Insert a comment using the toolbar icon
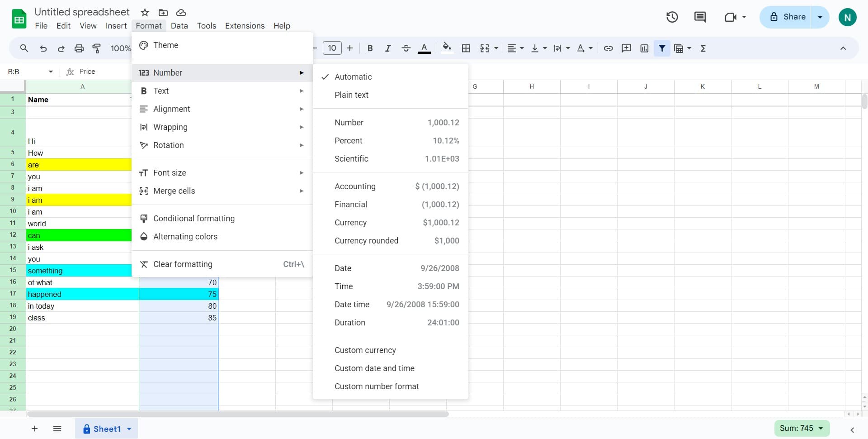 [x=626, y=48]
